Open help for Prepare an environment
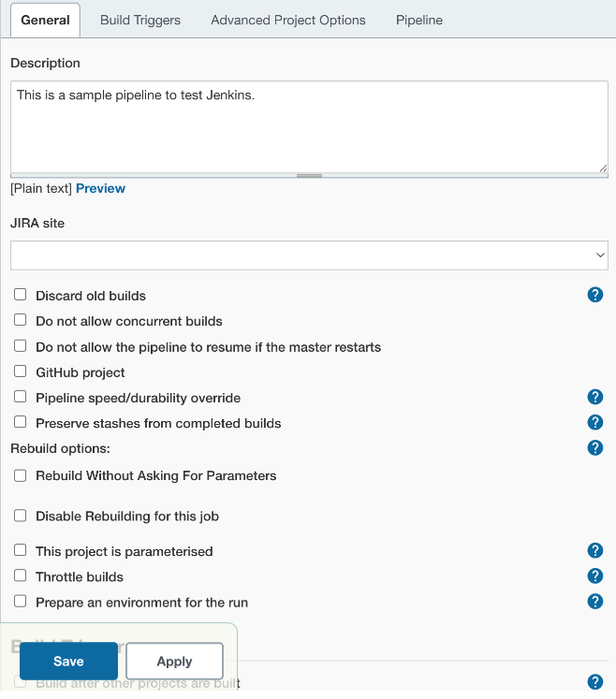The image size is (616, 699). [594, 601]
